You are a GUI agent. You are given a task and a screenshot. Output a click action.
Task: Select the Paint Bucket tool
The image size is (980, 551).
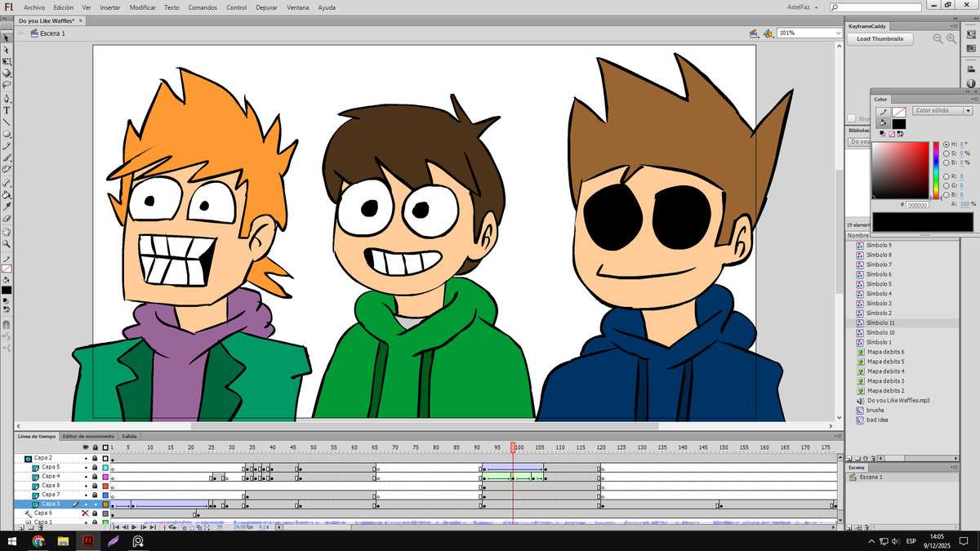(x=7, y=194)
